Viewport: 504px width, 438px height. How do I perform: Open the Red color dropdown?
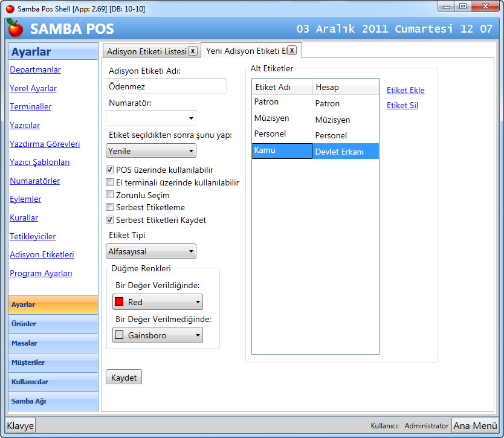pyautogui.click(x=158, y=301)
